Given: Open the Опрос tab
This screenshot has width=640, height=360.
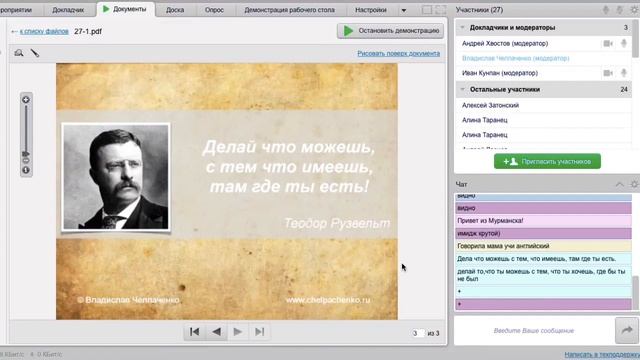Looking at the screenshot, I should point(214,10).
